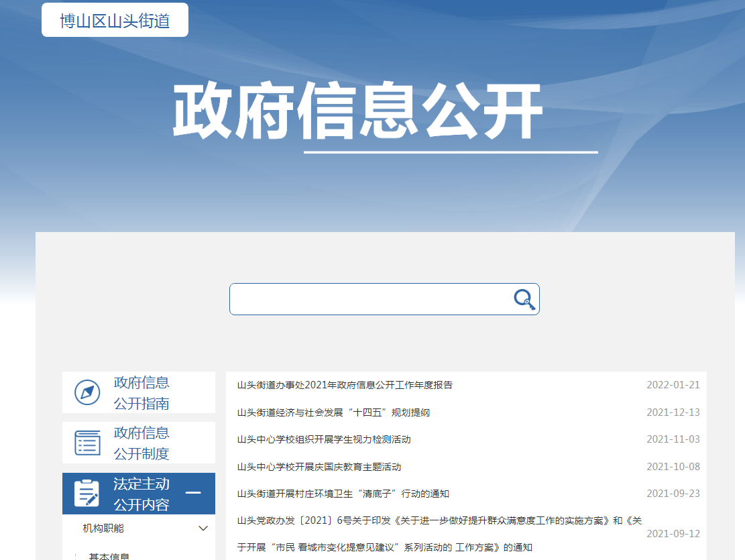The width and height of the screenshot is (745, 560).
Task: Select the 机构职能 tree item
Action: coord(103,528)
